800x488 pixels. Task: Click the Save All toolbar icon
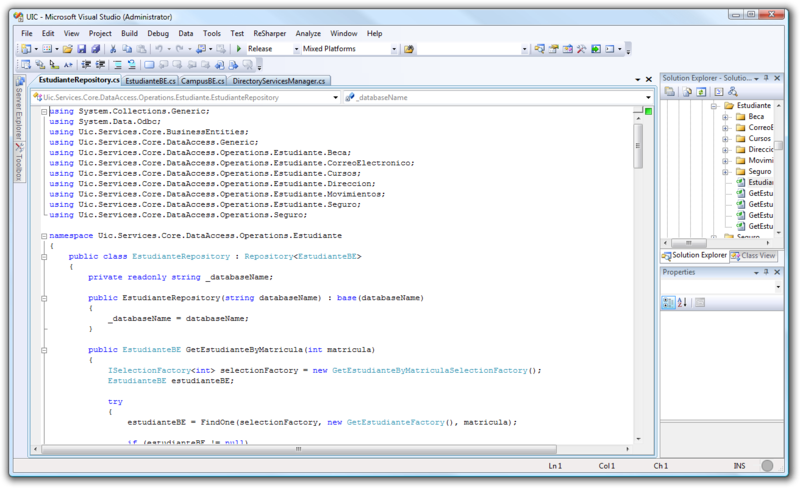click(x=96, y=48)
